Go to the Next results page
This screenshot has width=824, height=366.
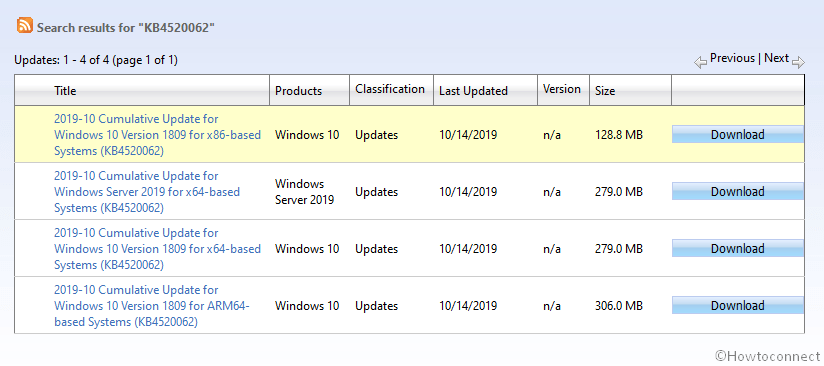[x=776, y=58]
